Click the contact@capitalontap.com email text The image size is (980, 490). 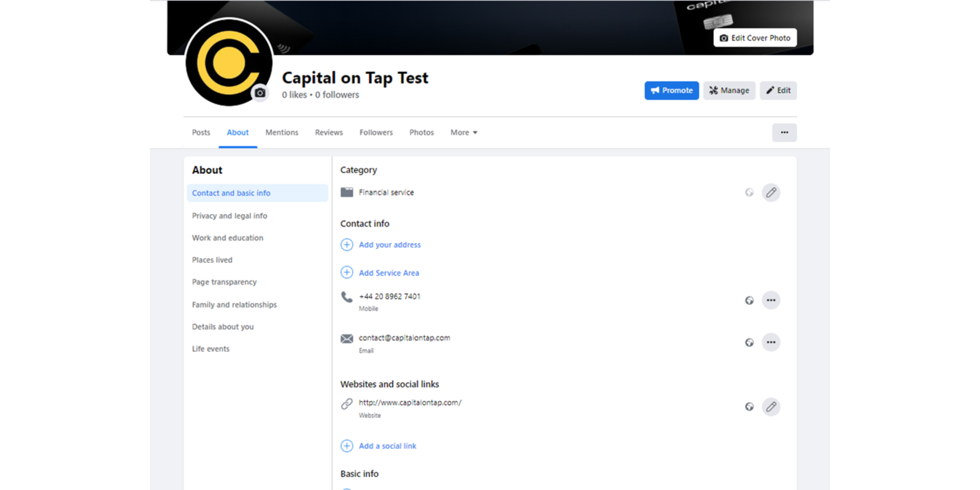click(x=404, y=338)
